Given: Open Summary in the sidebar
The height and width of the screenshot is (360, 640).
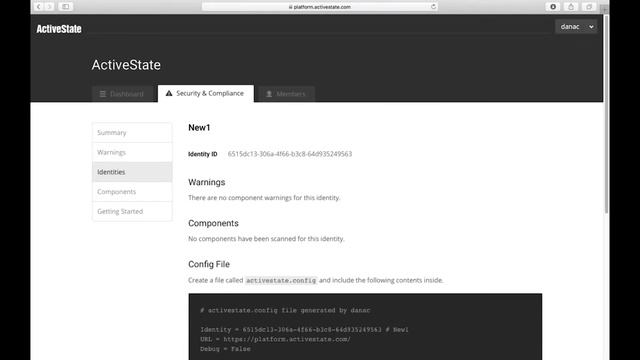Looking at the screenshot, I should pos(132,133).
